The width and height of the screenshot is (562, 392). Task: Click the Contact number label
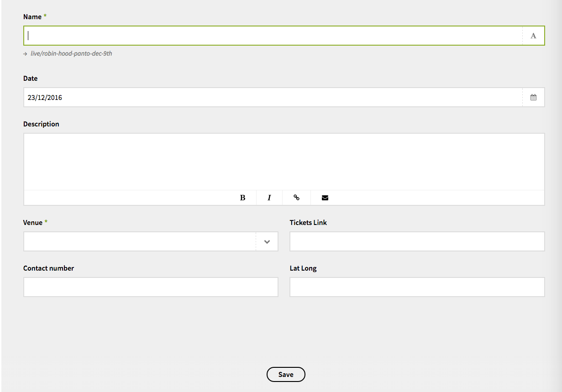pyautogui.click(x=48, y=268)
